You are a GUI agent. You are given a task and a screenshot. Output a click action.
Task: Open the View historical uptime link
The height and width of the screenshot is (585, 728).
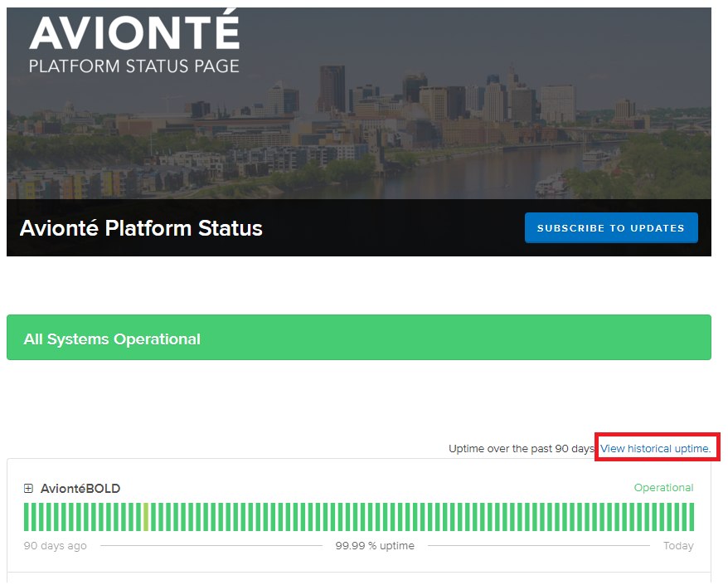click(x=655, y=448)
